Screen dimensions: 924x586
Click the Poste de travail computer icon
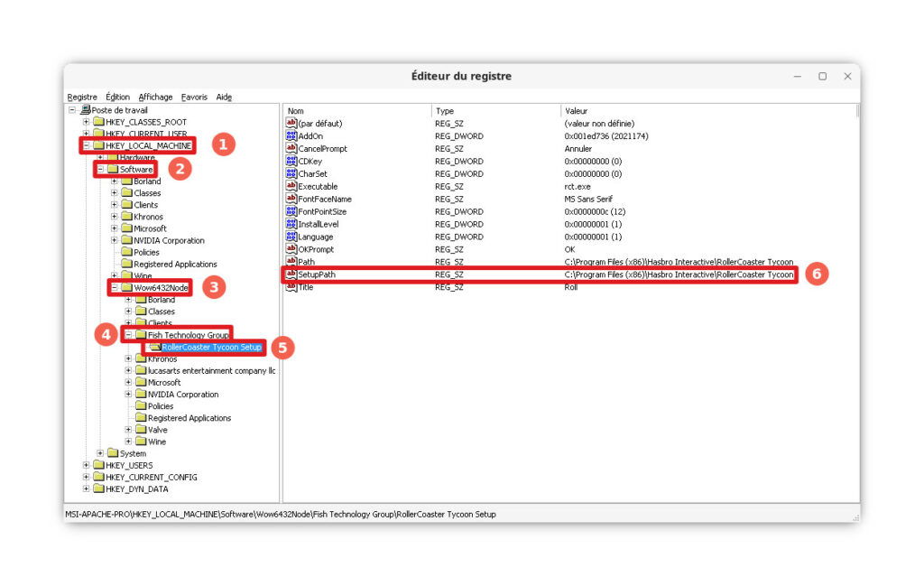pos(85,110)
